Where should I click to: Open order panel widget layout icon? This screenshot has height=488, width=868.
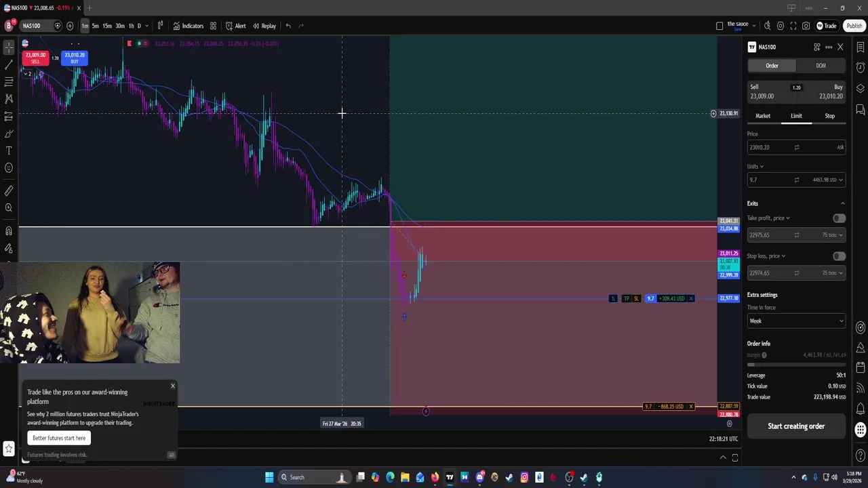817,47
